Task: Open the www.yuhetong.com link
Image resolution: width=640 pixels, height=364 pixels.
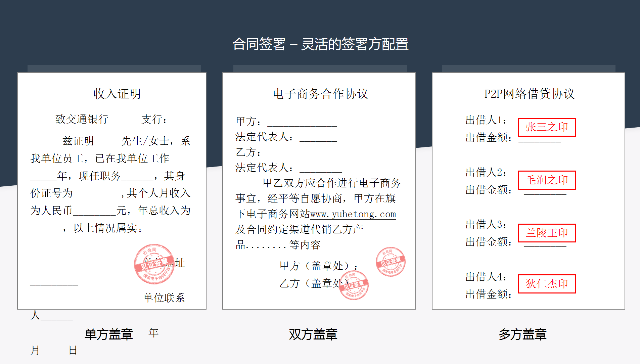Action: tap(353, 214)
